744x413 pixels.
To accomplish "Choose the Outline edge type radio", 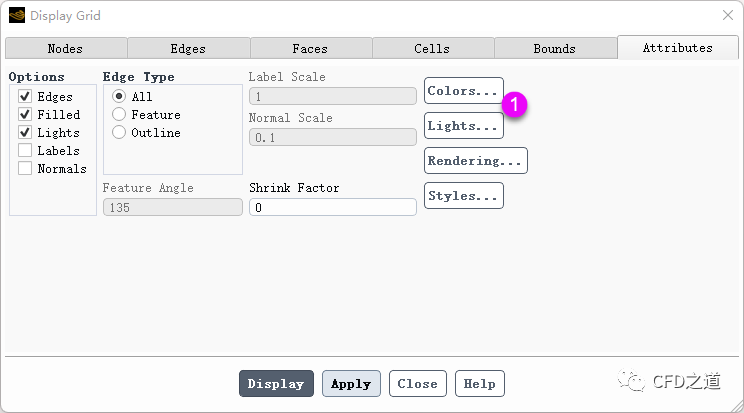I will (119, 133).
